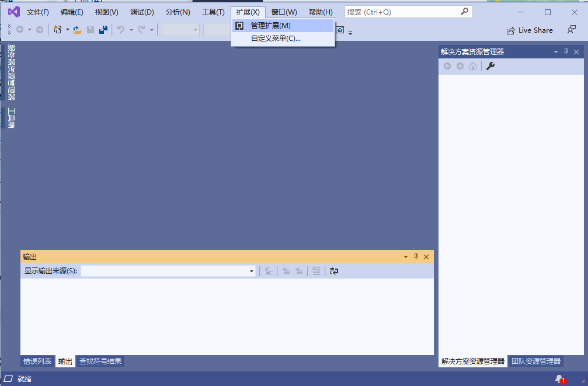Switch to the 团队资源管理器 tab
The image size is (588, 386).
(x=536, y=361)
